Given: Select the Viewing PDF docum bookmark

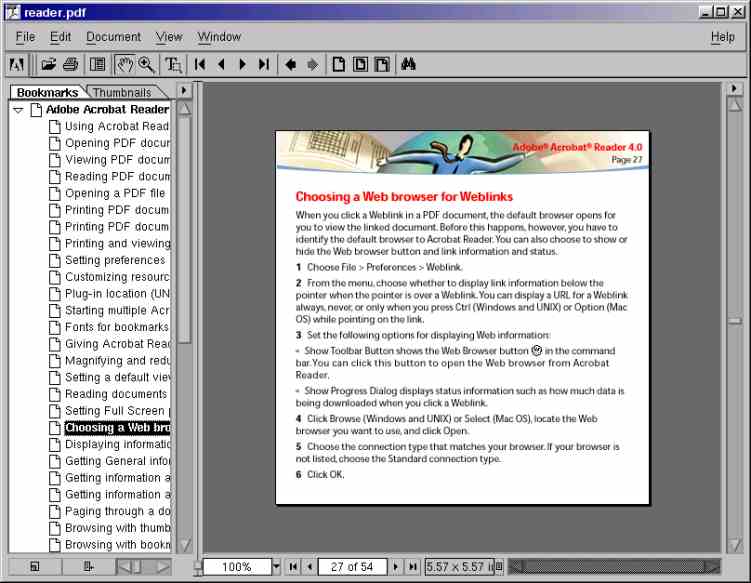Looking at the screenshot, I should 117,160.
